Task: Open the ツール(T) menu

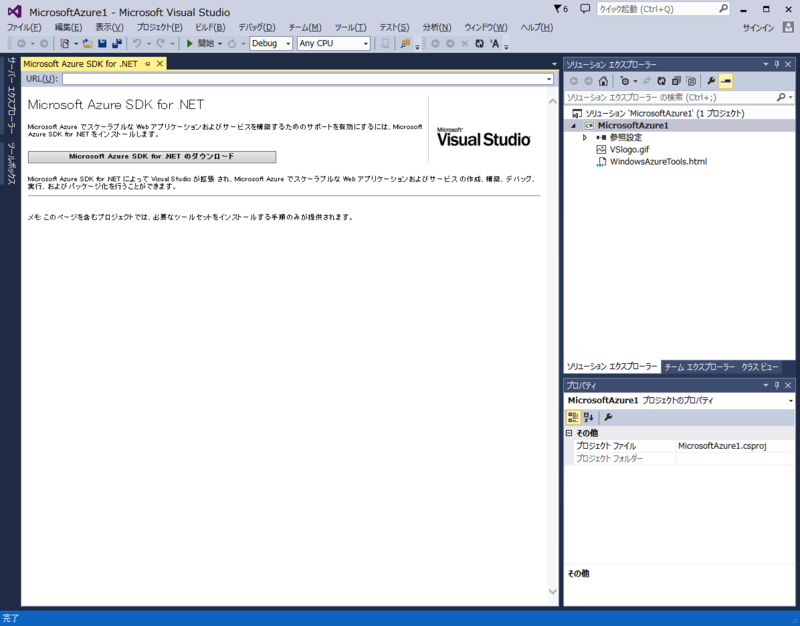Action: (350, 28)
